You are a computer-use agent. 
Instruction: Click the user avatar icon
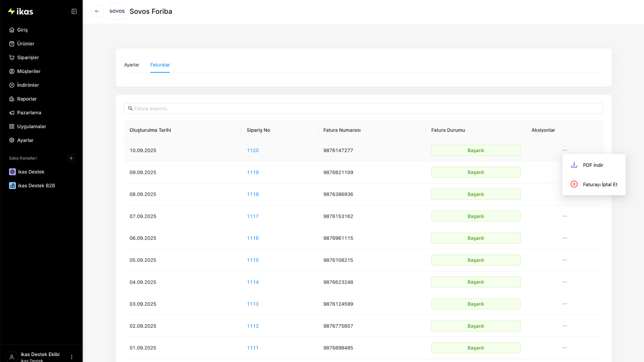pyautogui.click(x=12, y=357)
